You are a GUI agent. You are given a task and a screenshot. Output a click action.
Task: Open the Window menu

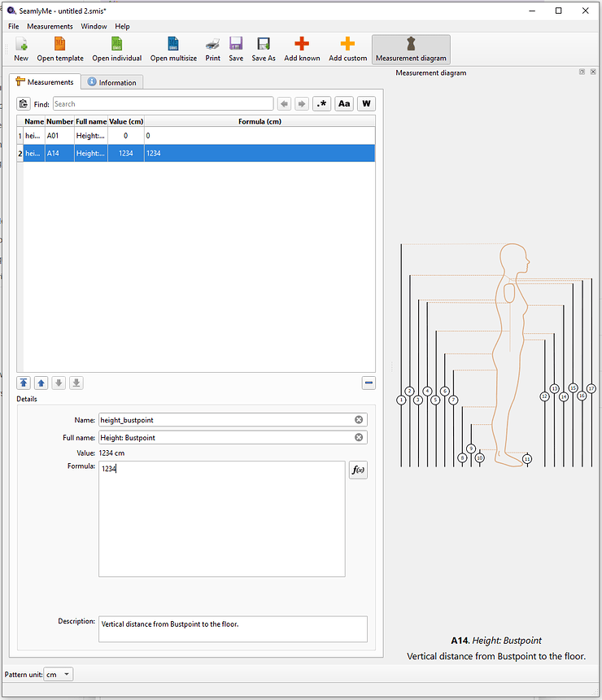coord(94,26)
